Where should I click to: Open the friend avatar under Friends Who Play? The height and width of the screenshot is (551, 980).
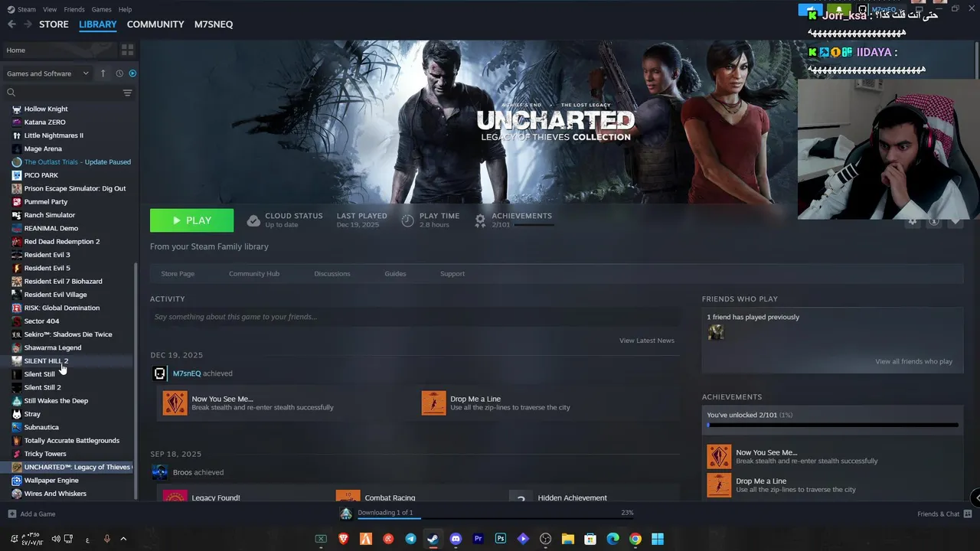(716, 332)
